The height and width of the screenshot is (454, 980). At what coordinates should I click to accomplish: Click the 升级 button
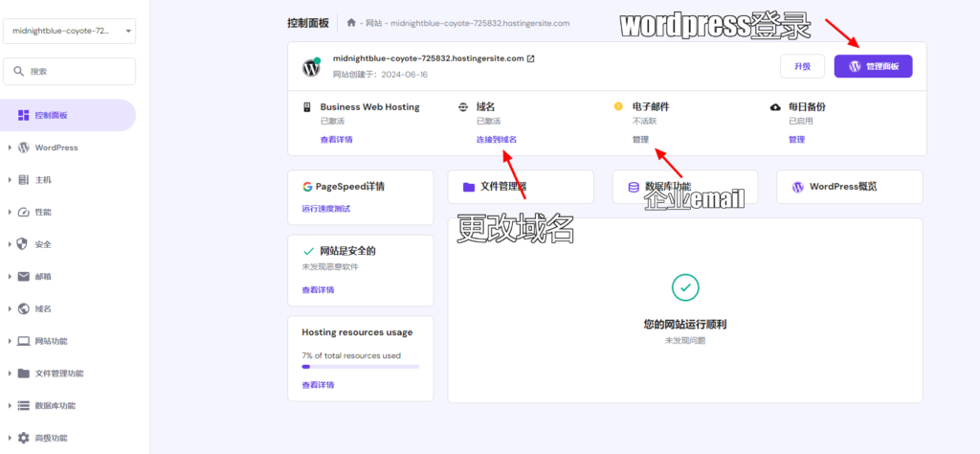click(801, 66)
